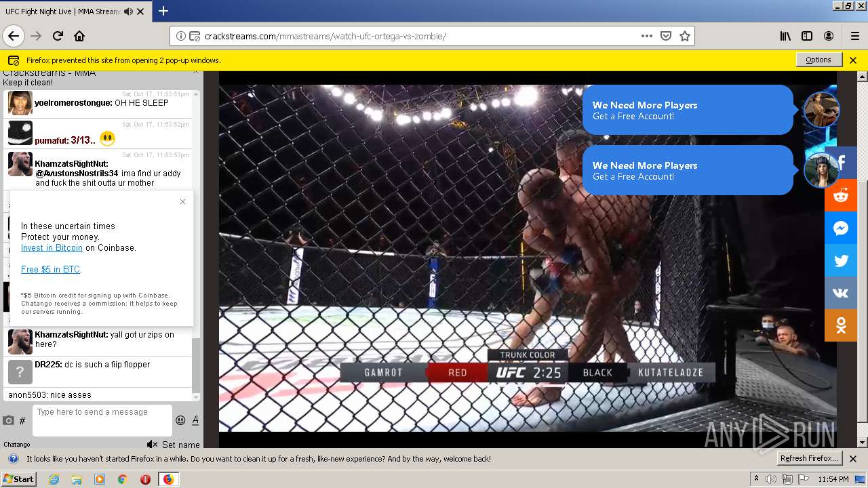
Task: Open the Chatango link below the chat
Action: pyautogui.click(x=17, y=445)
